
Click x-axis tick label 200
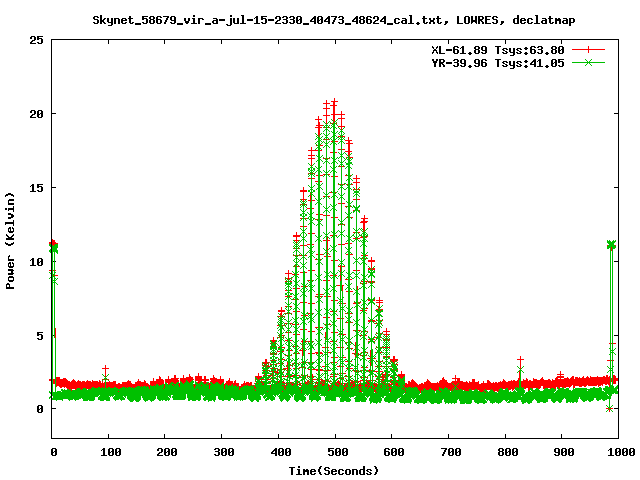click(x=167, y=452)
